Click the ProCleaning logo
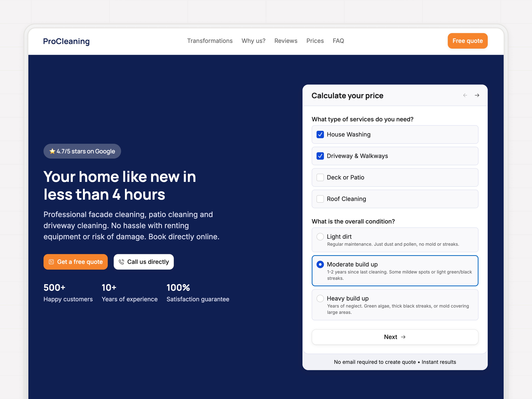The image size is (532, 399). pyautogui.click(x=66, y=41)
